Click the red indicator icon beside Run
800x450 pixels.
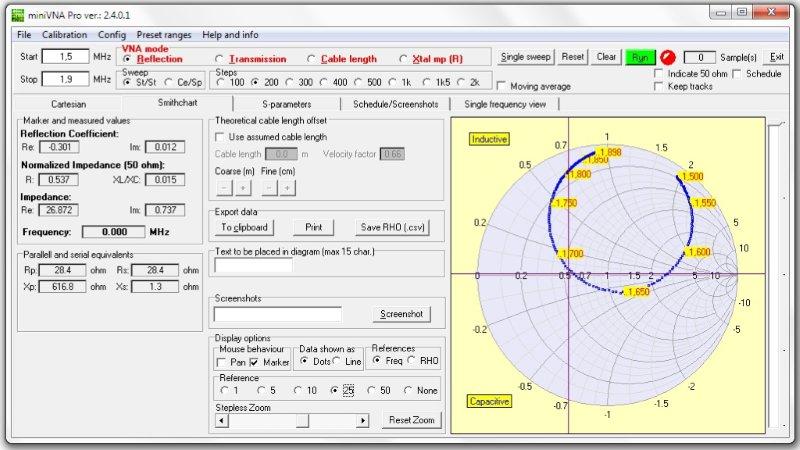668,57
